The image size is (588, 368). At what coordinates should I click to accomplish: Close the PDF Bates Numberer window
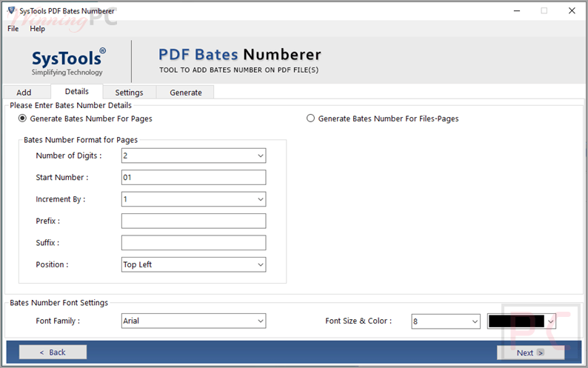point(572,11)
